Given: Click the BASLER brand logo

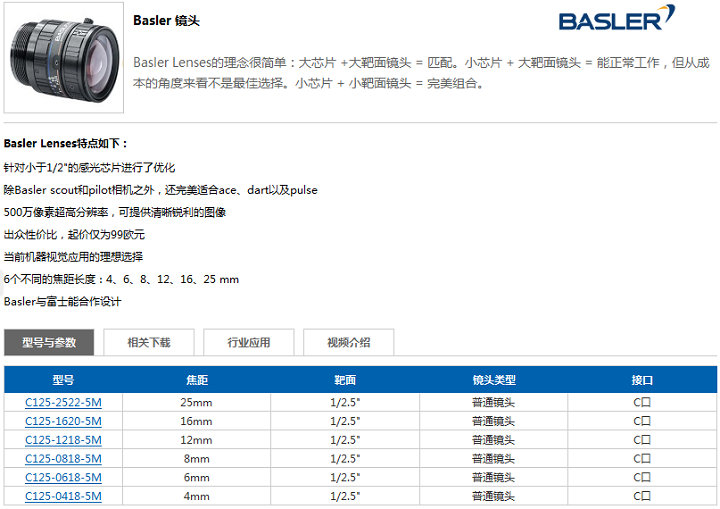Looking at the screenshot, I should [x=616, y=19].
